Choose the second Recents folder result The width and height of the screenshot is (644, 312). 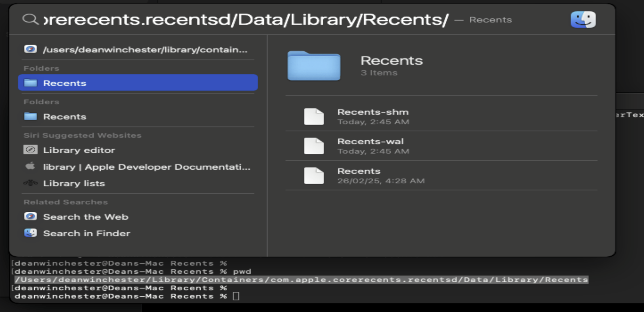[x=64, y=117]
